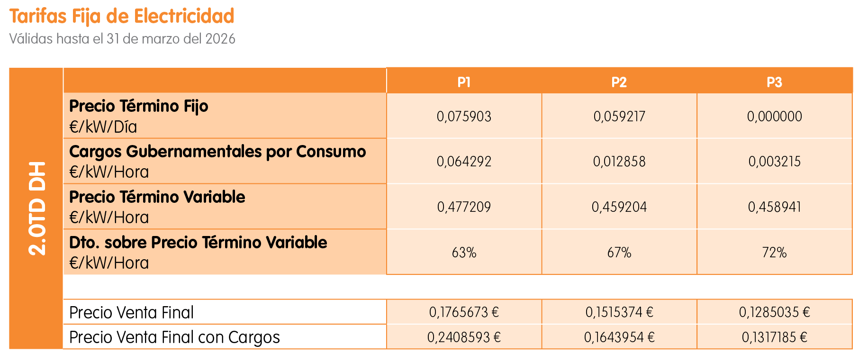This screenshot has width=868, height=363.
Task: Click the 72% discount cell
Action: (x=774, y=253)
